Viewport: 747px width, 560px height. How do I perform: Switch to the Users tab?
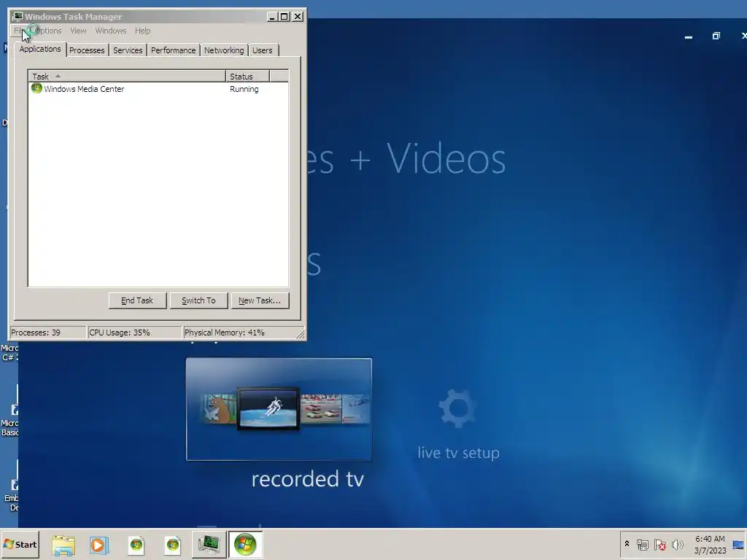263,50
